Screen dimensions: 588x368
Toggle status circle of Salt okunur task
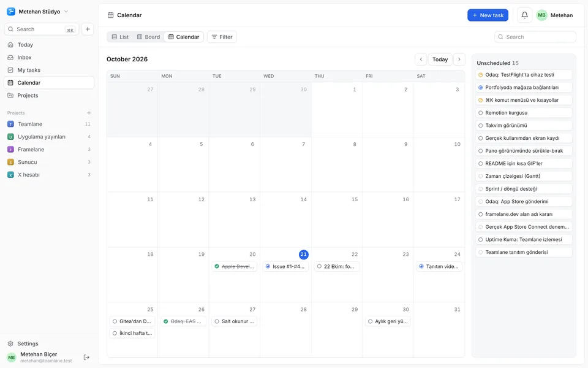pyautogui.click(x=217, y=321)
